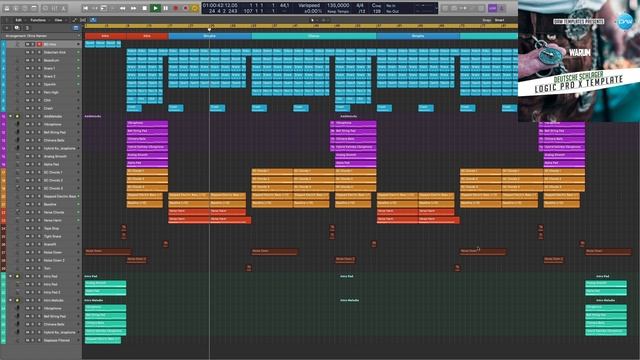Click the Pause transport button

[x=166, y=8]
